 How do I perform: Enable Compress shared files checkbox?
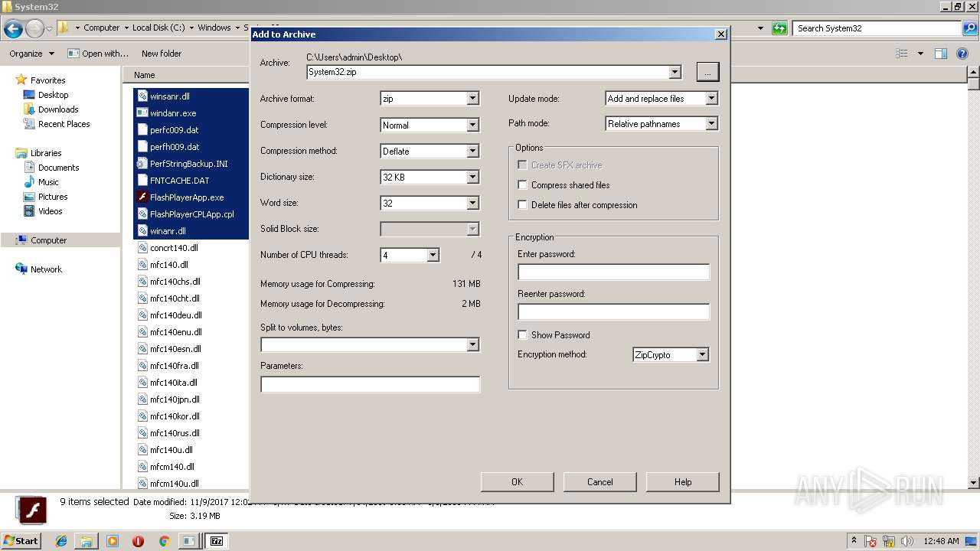[522, 185]
